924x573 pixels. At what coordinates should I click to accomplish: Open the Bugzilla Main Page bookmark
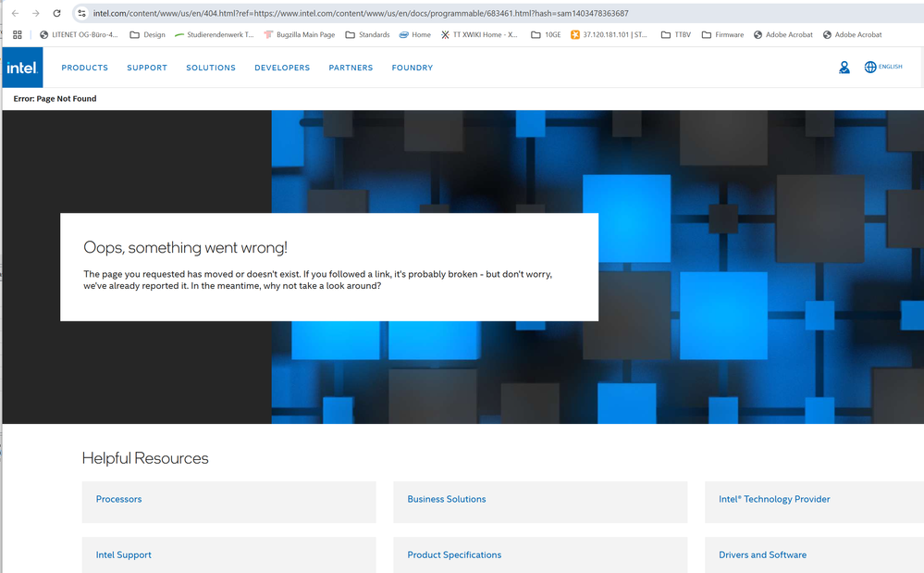pos(300,35)
